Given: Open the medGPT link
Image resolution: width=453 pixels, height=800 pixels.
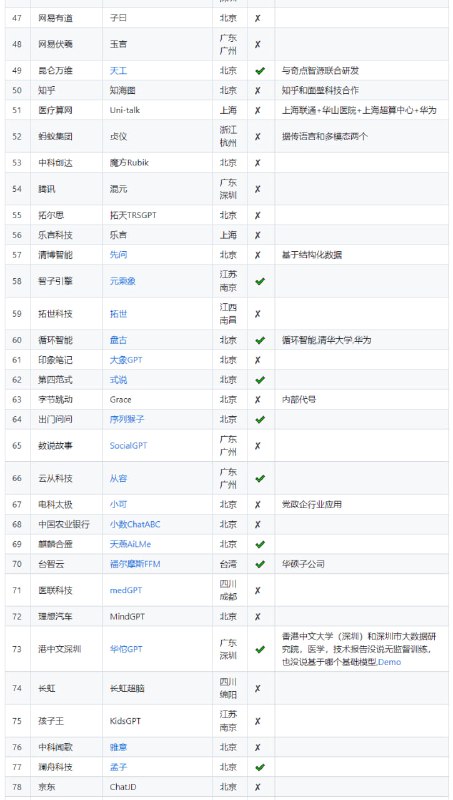Looking at the screenshot, I should (125, 590).
